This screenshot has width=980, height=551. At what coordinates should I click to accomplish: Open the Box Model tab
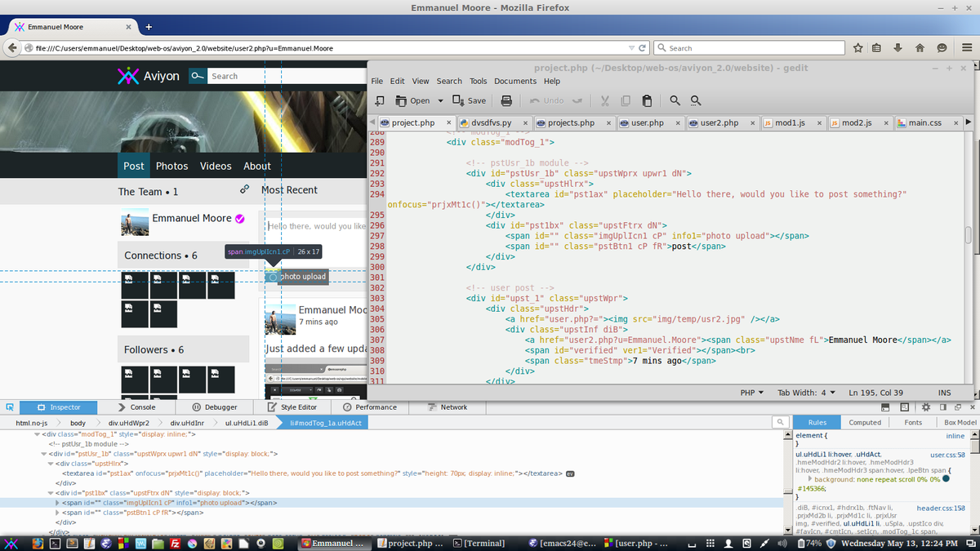960,422
